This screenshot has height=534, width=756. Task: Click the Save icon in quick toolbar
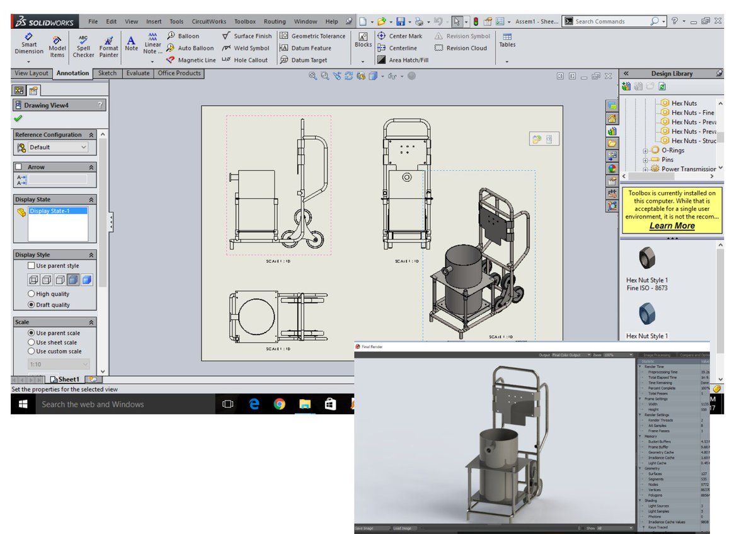(401, 21)
